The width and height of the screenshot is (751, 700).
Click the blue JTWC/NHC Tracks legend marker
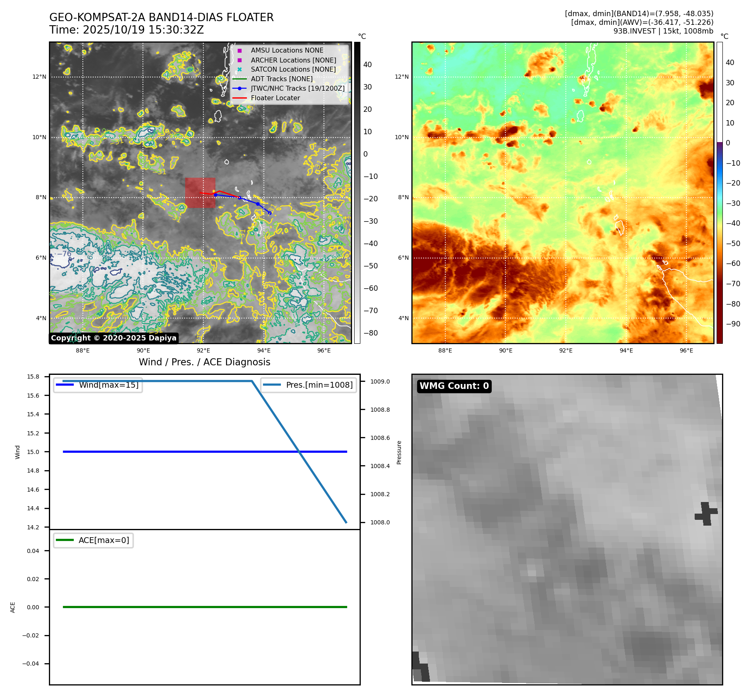point(239,89)
